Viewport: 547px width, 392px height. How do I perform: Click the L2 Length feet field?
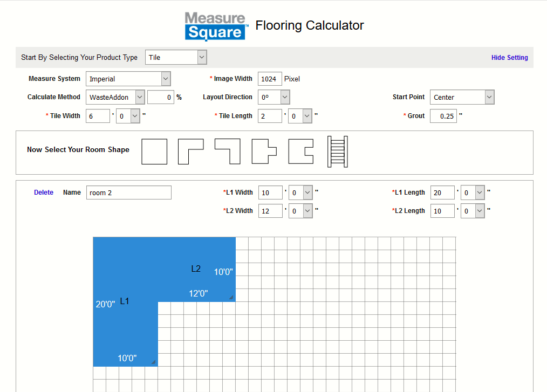pyautogui.click(x=442, y=211)
